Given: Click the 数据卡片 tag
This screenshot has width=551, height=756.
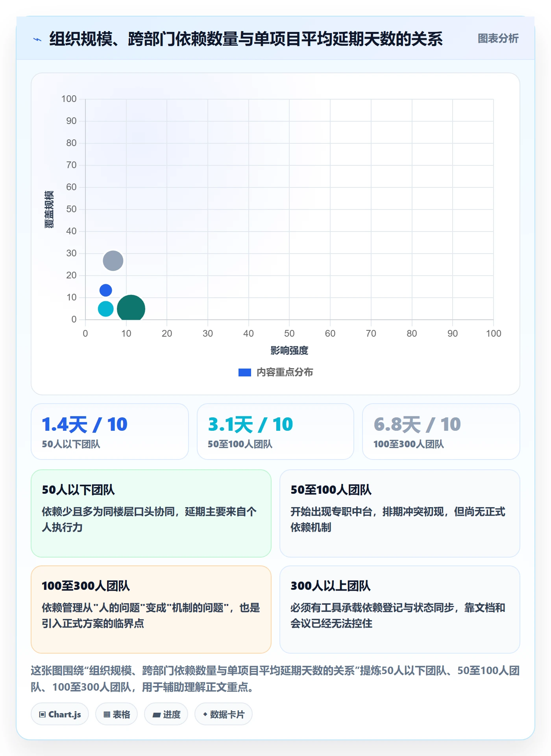Looking at the screenshot, I should point(224,714).
